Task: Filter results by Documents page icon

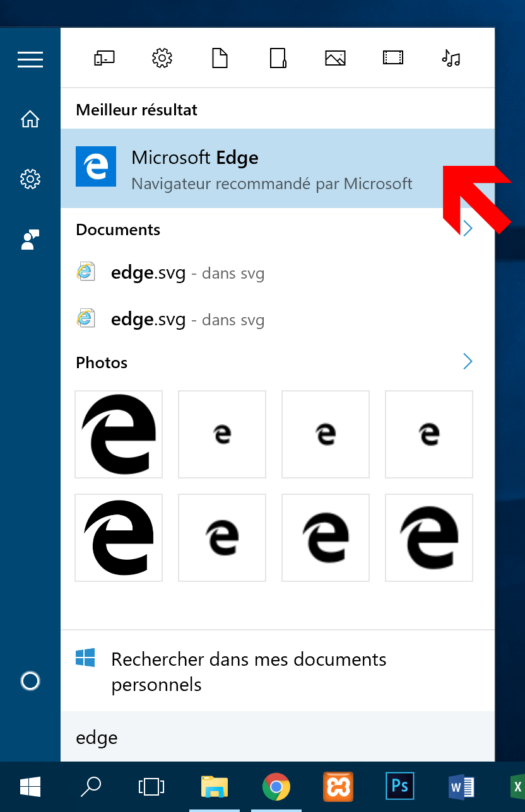Action: [219, 59]
